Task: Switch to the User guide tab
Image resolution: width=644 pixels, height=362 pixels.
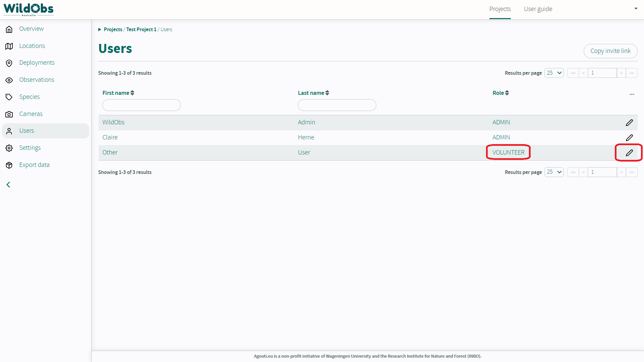Action: (538, 9)
